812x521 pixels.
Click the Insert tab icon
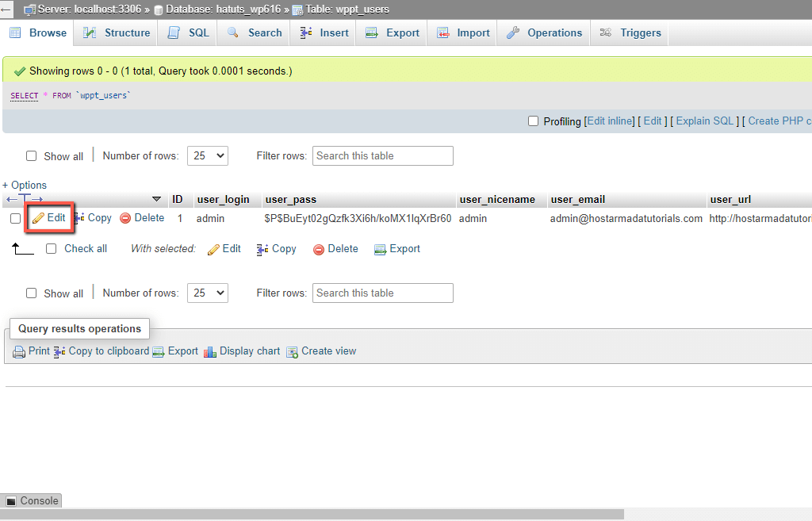pos(306,33)
